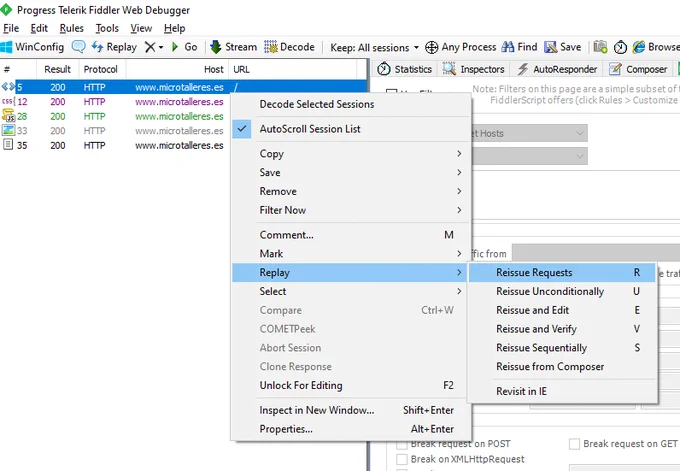680x471 pixels.
Task: Click script icon of session 28
Action: pyautogui.click(x=8, y=116)
